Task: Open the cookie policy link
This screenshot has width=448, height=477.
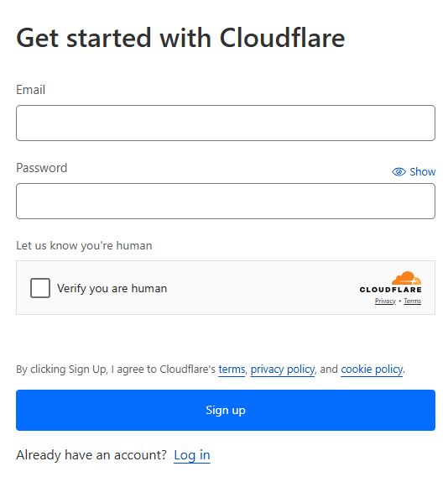Action: point(372,370)
